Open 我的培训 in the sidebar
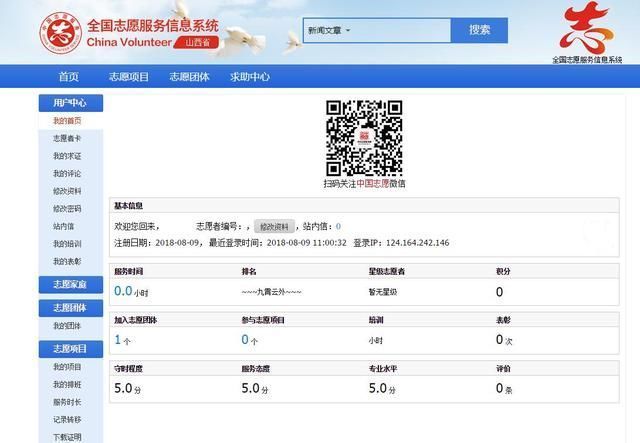640x443 pixels. click(x=67, y=244)
